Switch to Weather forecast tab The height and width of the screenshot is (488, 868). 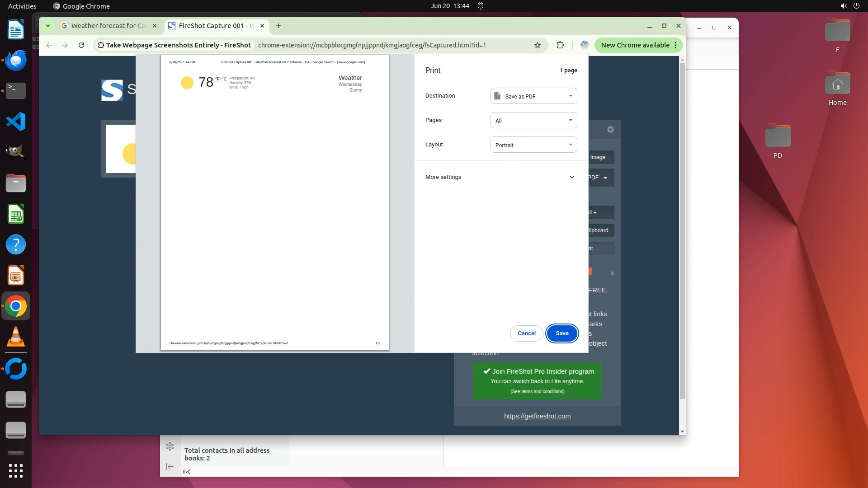(x=108, y=26)
